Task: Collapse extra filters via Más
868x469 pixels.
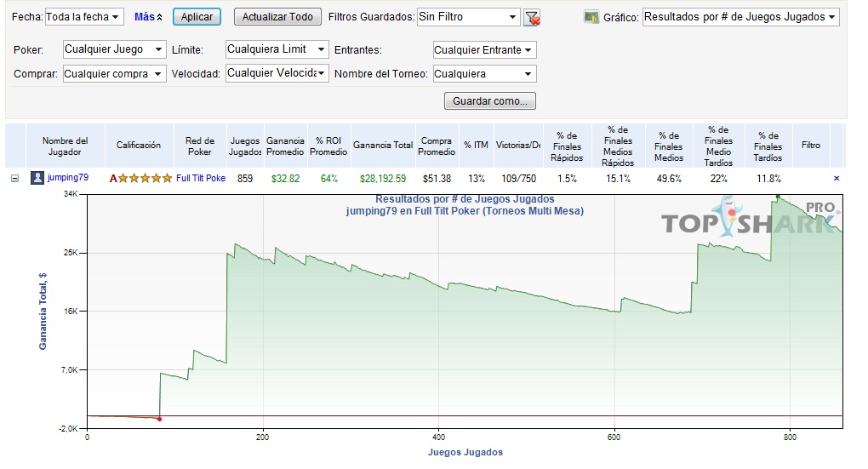Action: click(148, 17)
